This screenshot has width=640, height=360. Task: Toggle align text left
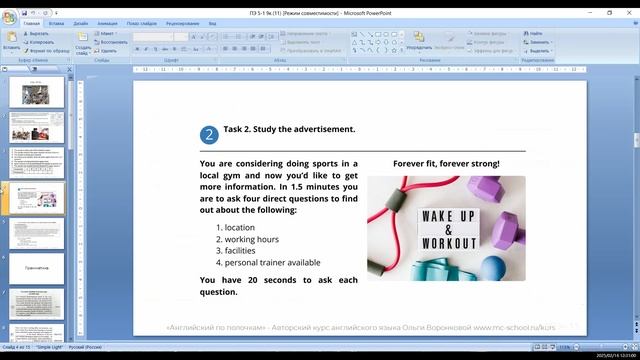(x=225, y=49)
